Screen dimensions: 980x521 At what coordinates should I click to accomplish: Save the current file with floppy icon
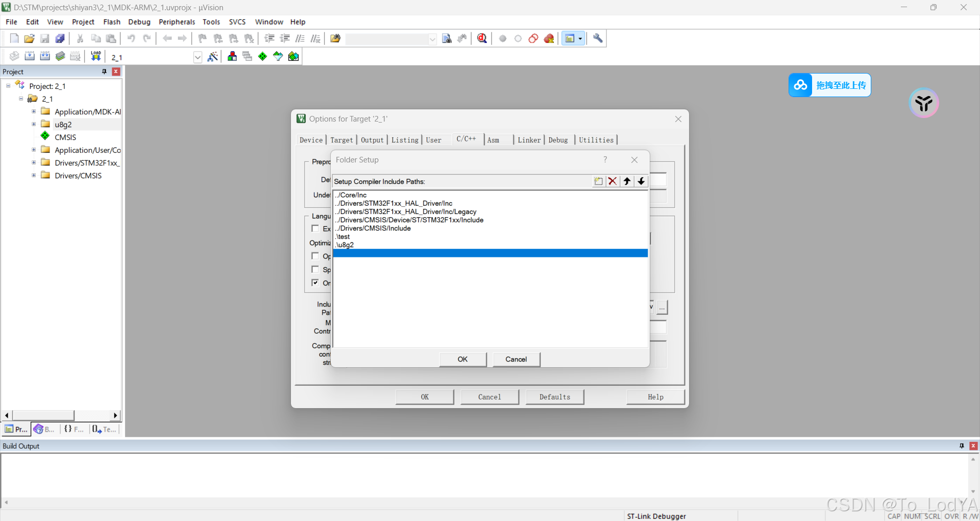45,38
